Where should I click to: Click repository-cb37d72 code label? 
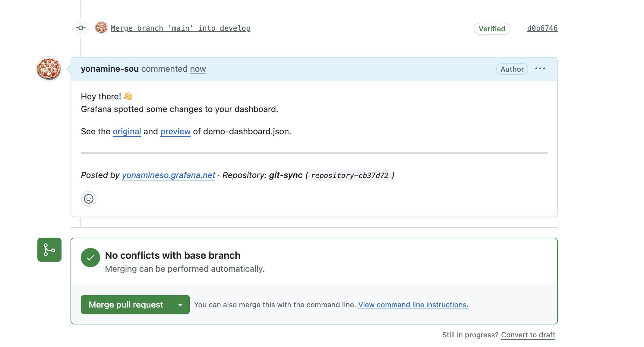pos(349,175)
